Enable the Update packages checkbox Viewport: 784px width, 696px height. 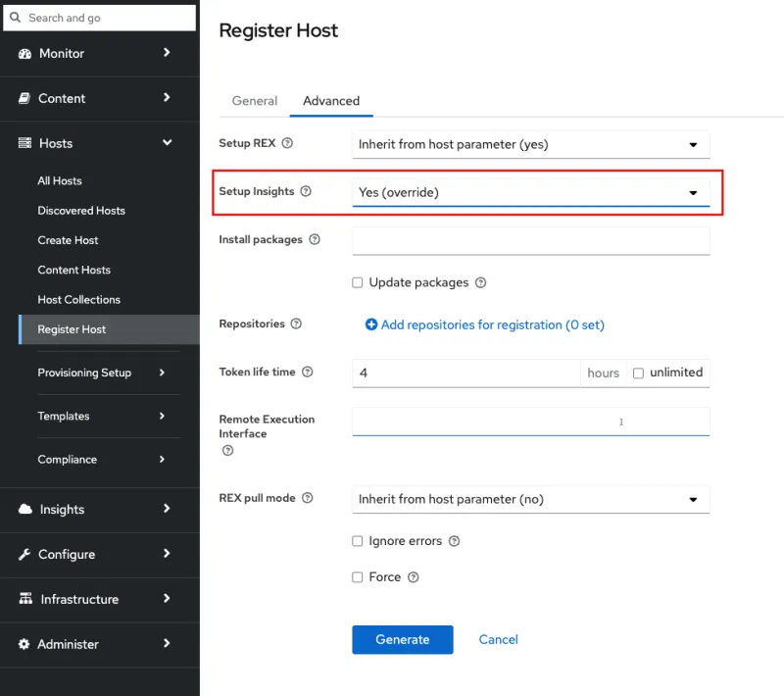358,282
